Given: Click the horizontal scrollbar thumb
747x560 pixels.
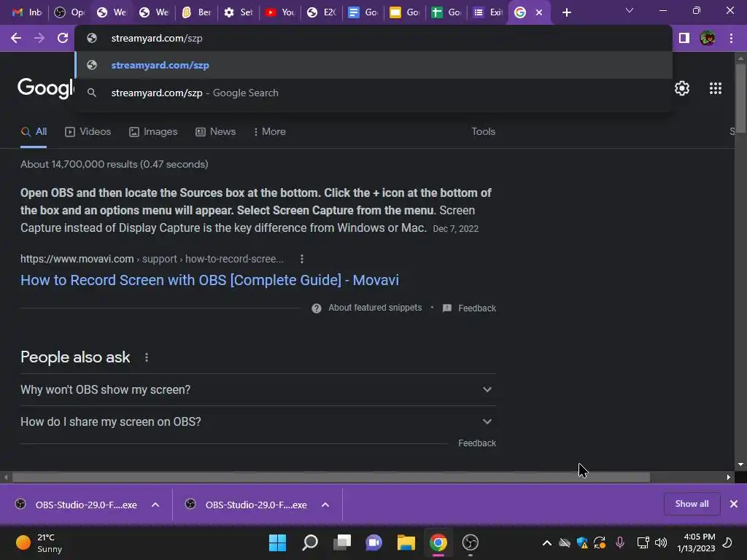Looking at the screenshot, I should tap(331, 477).
